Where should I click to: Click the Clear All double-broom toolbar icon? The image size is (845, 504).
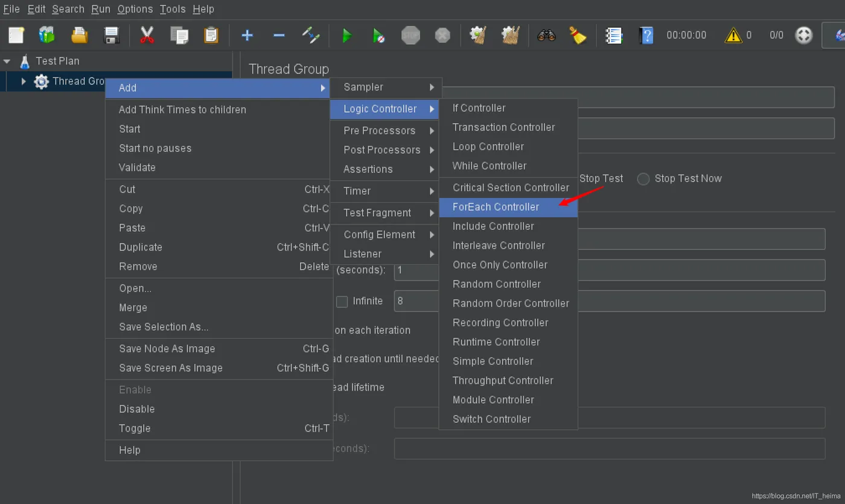(511, 35)
